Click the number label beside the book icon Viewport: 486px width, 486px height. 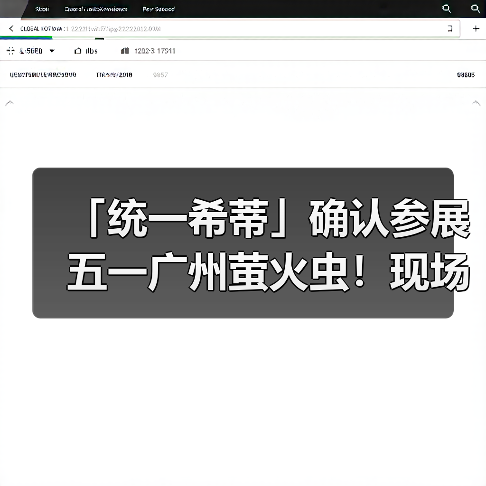[x=155, y=51]
